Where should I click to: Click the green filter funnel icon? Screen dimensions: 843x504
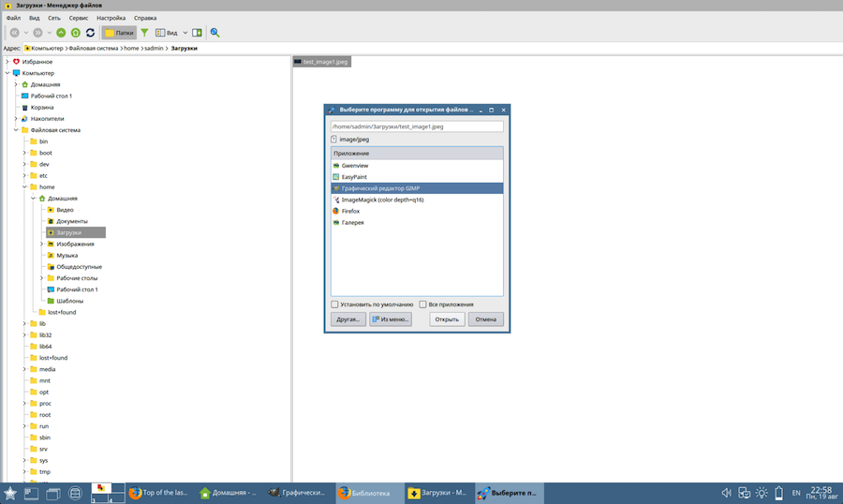pyautogui.click(x=144, y=33)
